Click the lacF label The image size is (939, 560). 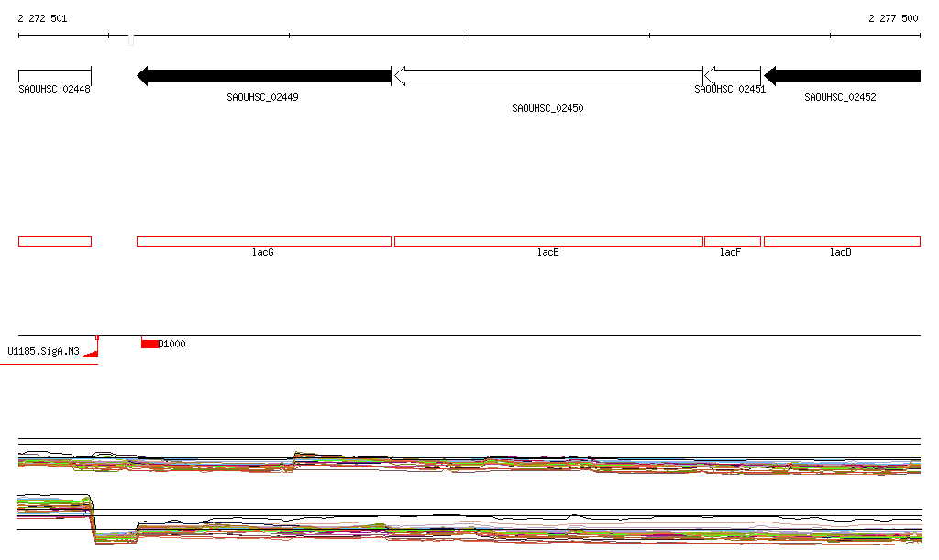point(730,252)
